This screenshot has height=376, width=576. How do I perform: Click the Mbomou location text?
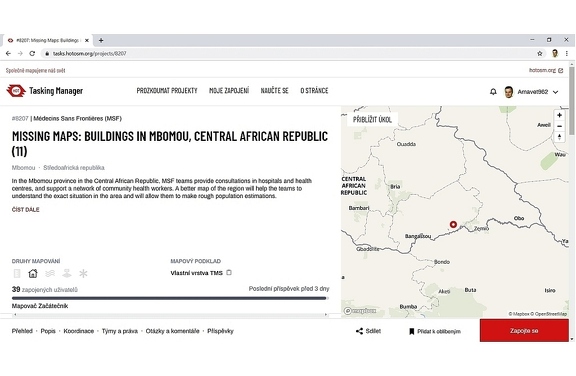pos(24,168)
